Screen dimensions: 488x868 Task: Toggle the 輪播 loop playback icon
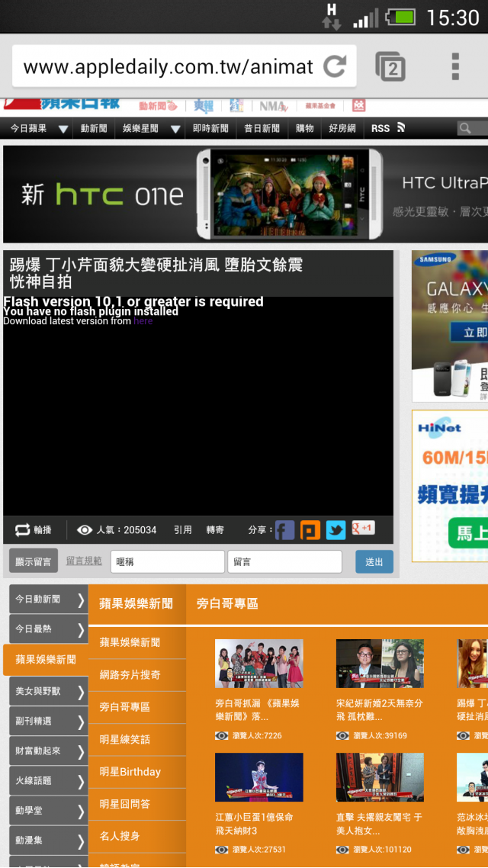22,530
